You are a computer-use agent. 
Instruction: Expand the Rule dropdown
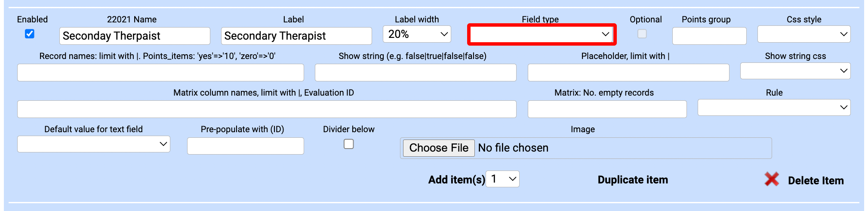coord(774,108)
